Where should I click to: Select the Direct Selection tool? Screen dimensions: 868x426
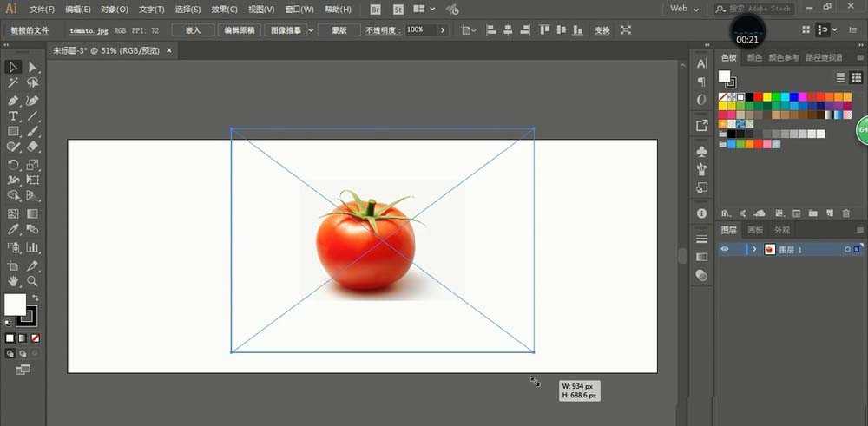pos(33,67)
